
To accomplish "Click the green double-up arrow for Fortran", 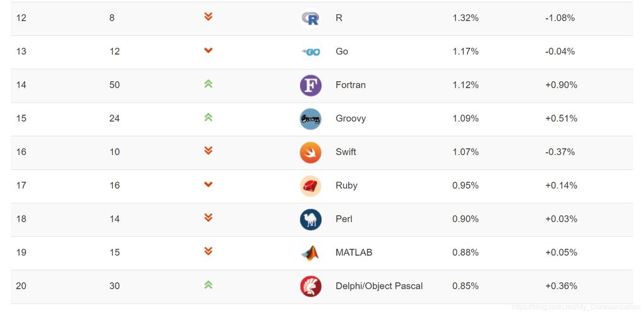I will tap(208, 84).
